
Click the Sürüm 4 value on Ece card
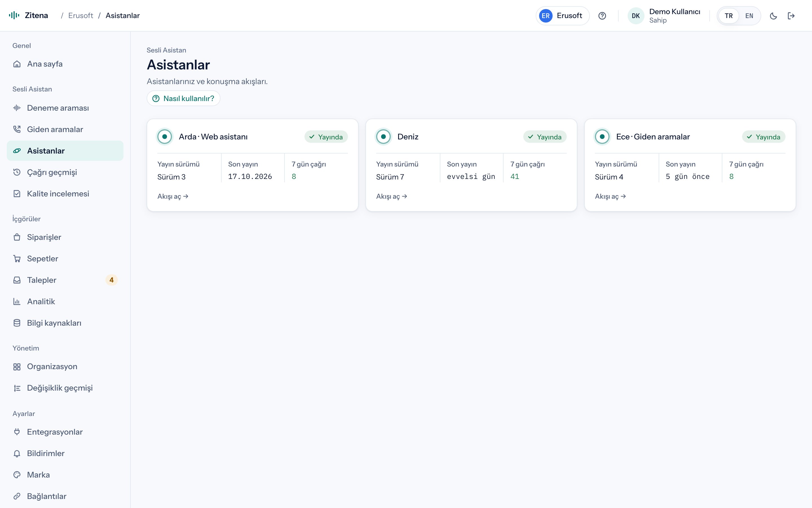[609, 177]
